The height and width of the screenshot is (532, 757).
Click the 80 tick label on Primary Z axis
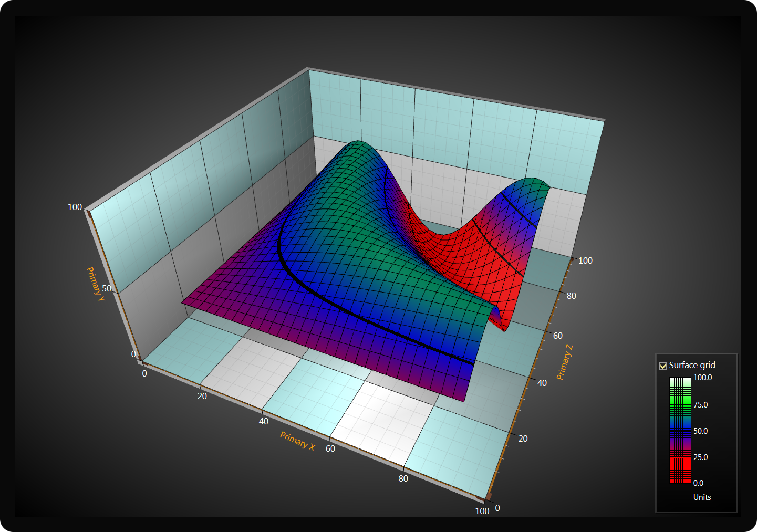coord(571,296)
